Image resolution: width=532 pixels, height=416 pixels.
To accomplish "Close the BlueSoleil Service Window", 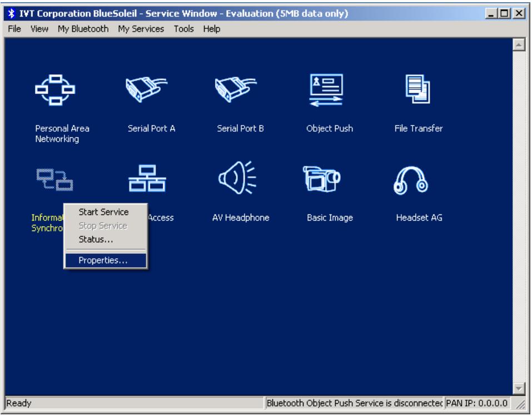I will (519, 13).
